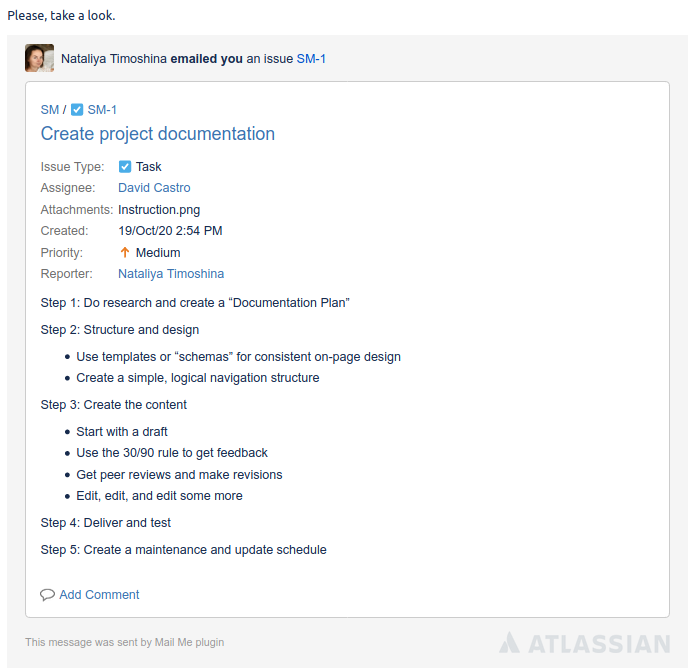The height and width of the screenshot is (670, 695).
Task: Click the Created date 19/Oct/20 value
Action: (170, 231)
